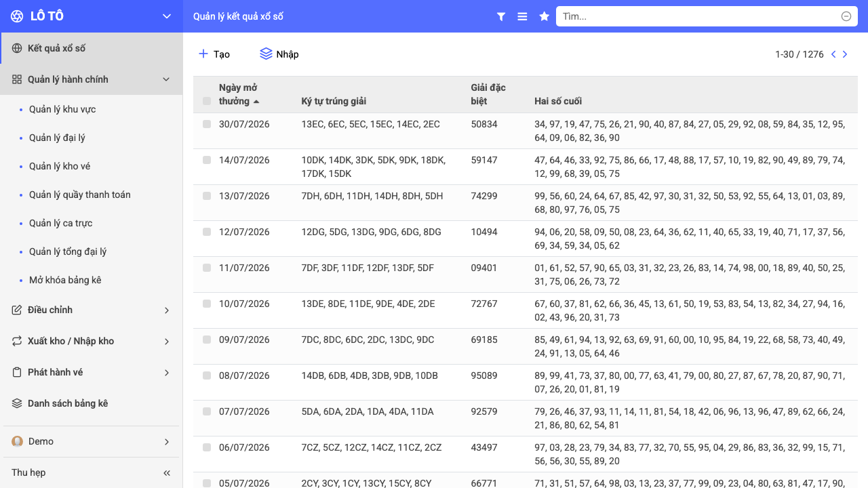Image resolution: width=868 pixels, height=488 pixels.
Task: Go to previous page arrow in pagination
Action: (x=833, y=54)
